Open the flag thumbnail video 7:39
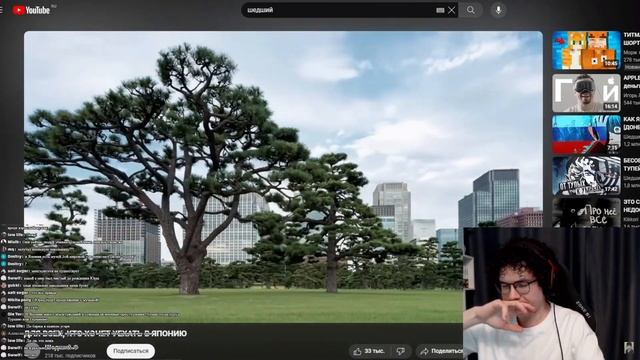Viewport: 640px width, 360px height. tap(586, 134)
